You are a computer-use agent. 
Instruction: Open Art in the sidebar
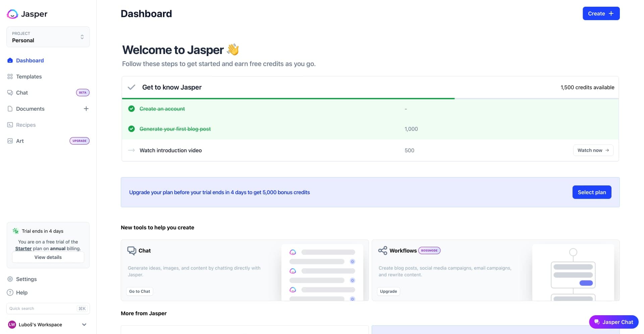pos(20,141)
